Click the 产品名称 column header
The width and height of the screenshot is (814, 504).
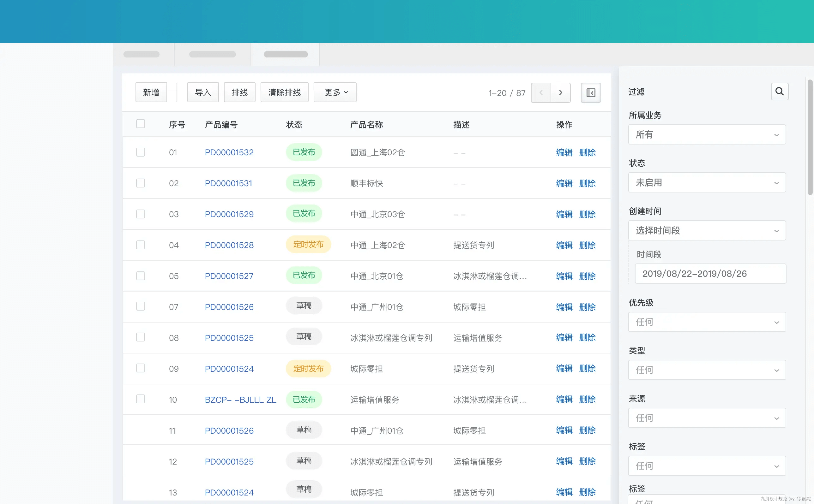pyautogui.click(x=367, y=125)
